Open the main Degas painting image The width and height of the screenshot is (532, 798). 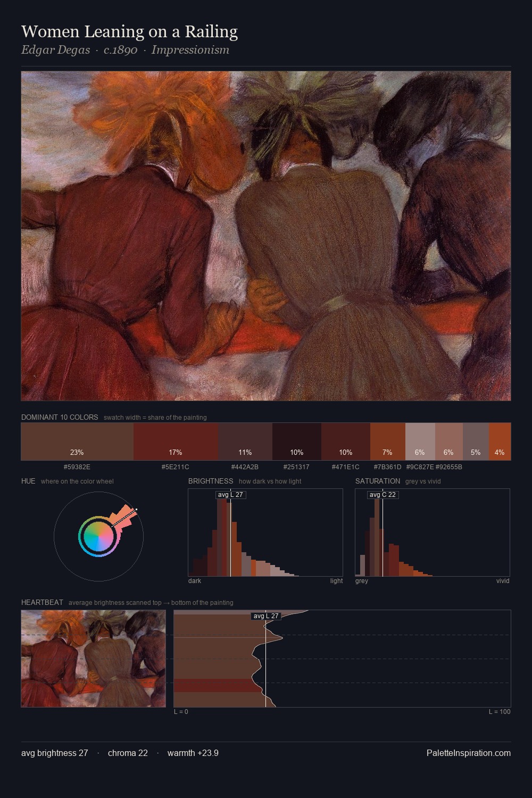pyautogui.click(x=266, y=236)
